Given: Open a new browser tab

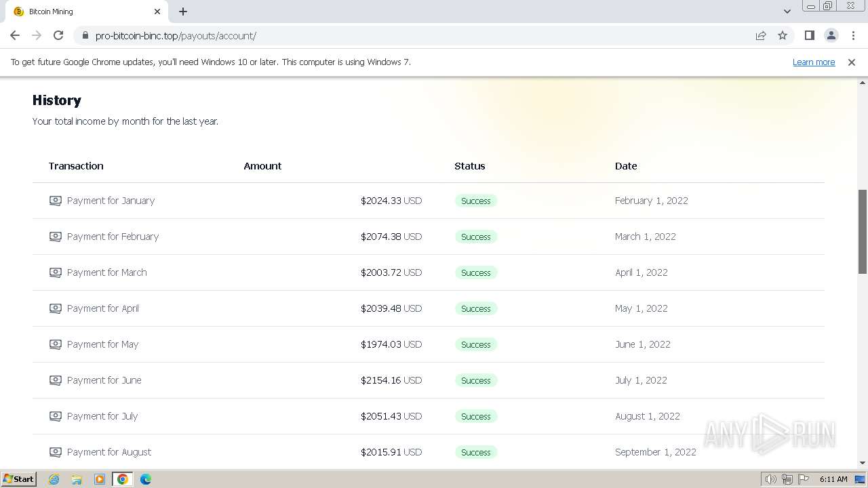Looking at the screenshot, I should 183,12.
